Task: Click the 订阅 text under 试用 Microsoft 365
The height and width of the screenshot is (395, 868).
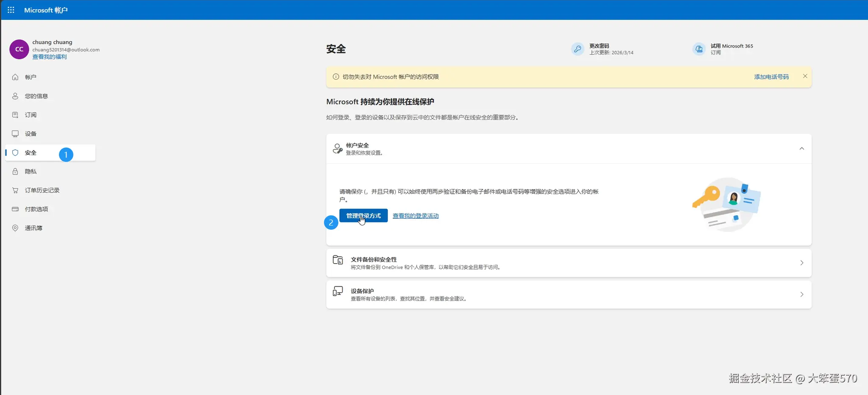Action: tap(716, 53)
